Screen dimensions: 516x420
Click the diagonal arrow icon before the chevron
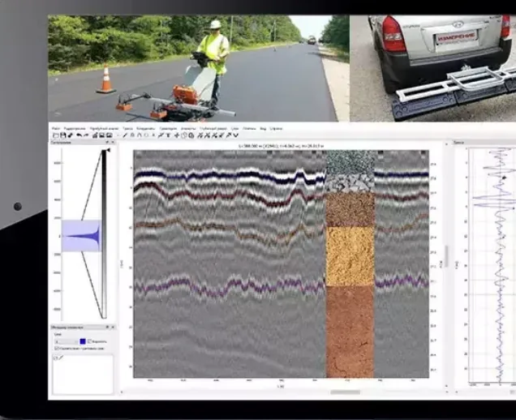229,135
